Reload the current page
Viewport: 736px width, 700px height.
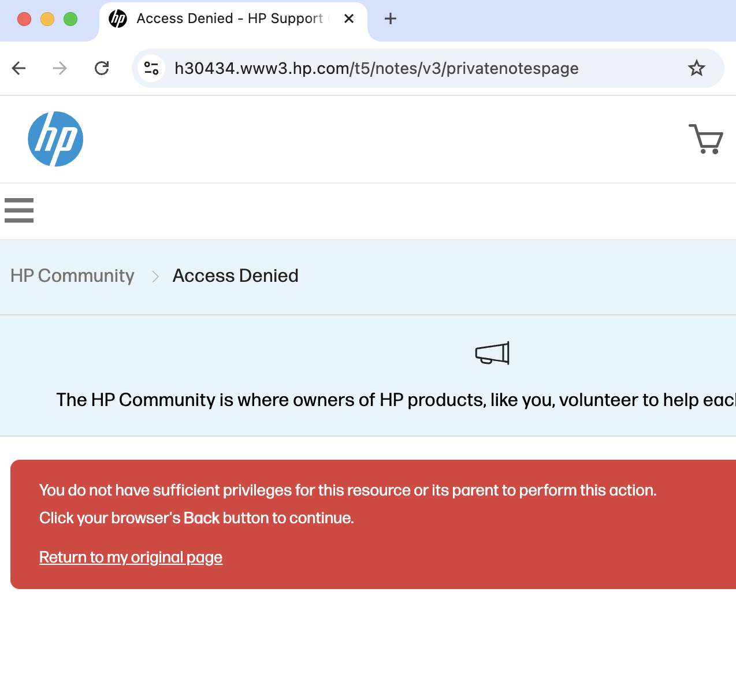pos(102,68)
